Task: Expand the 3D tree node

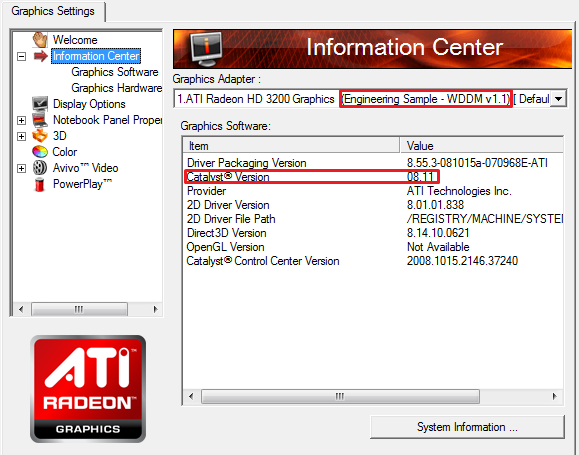Action: click(x=21, y=136)
